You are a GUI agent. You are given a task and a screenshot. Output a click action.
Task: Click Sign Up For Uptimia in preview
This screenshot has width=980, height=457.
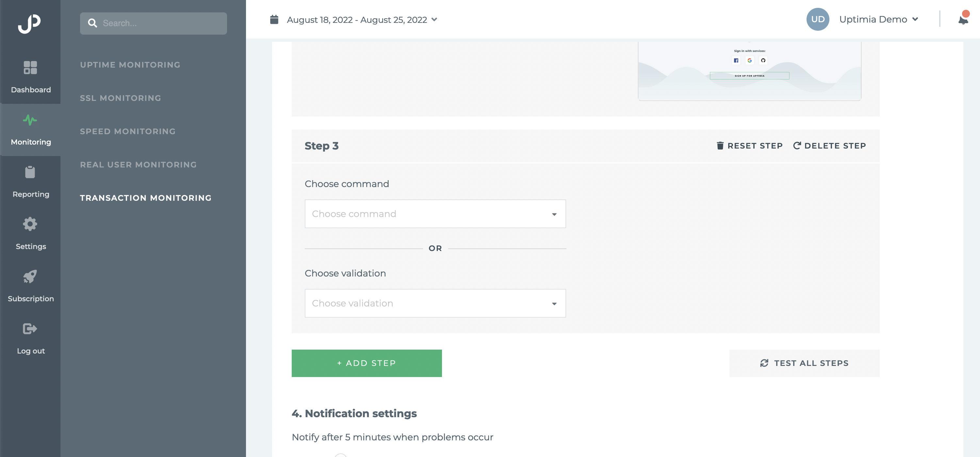click(x=749, y=76)
